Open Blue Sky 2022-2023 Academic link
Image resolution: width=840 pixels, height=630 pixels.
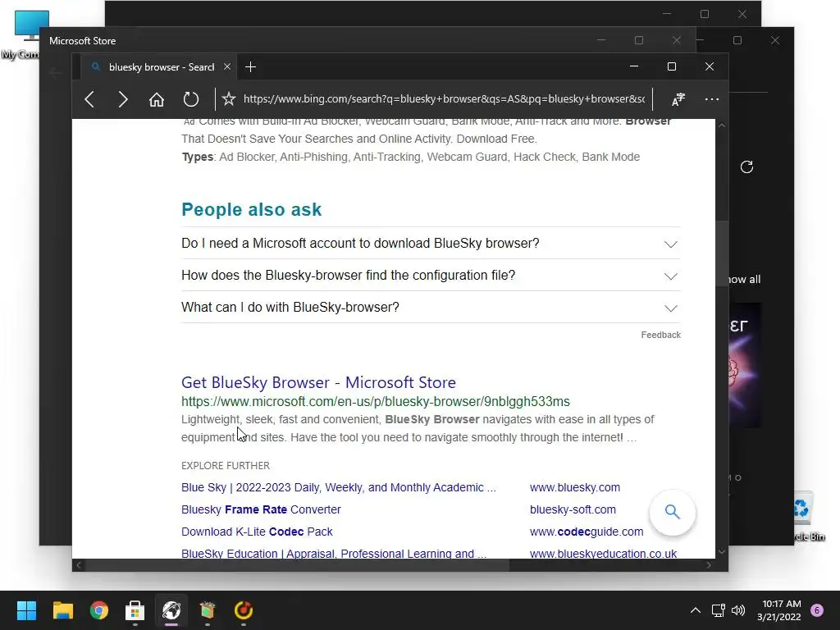coord(339,487)
